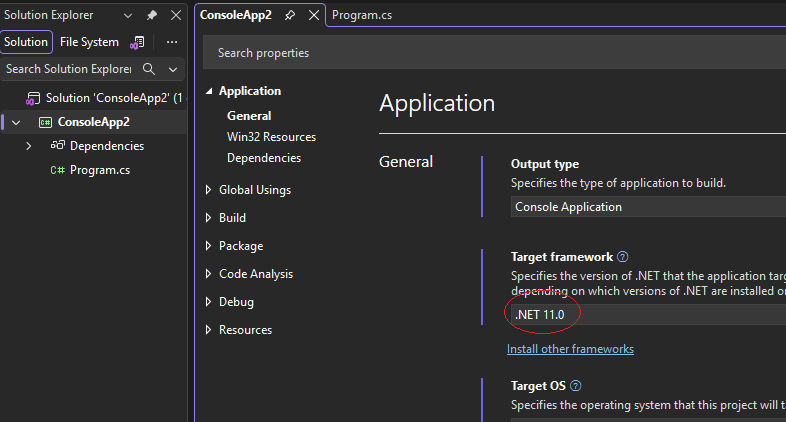786x422 pixels.
Task: Expand the Global Usings category
Action: point(209,190)
